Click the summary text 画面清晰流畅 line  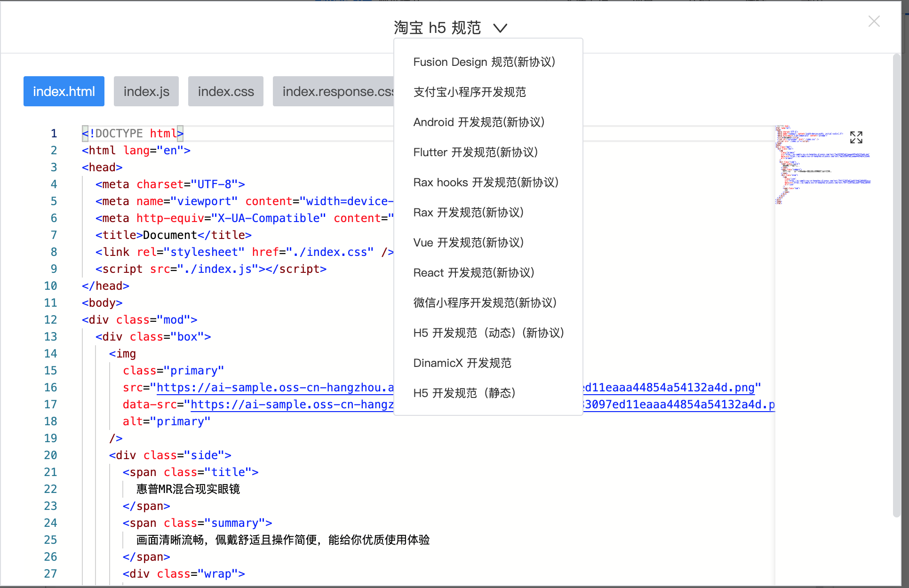click(283, 540)
